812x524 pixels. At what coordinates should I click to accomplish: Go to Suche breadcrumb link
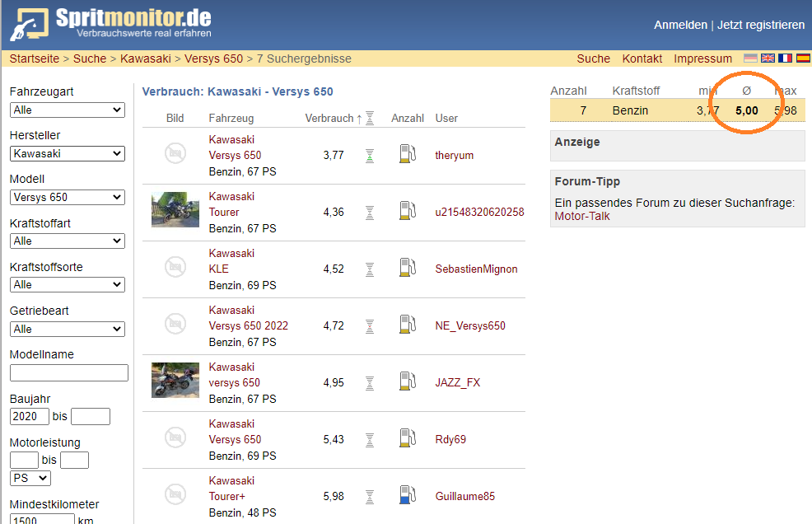[90, 58]
